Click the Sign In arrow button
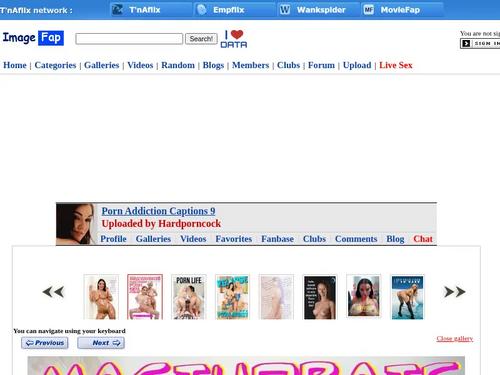This screenshot has height=375, width=500. 466,43
